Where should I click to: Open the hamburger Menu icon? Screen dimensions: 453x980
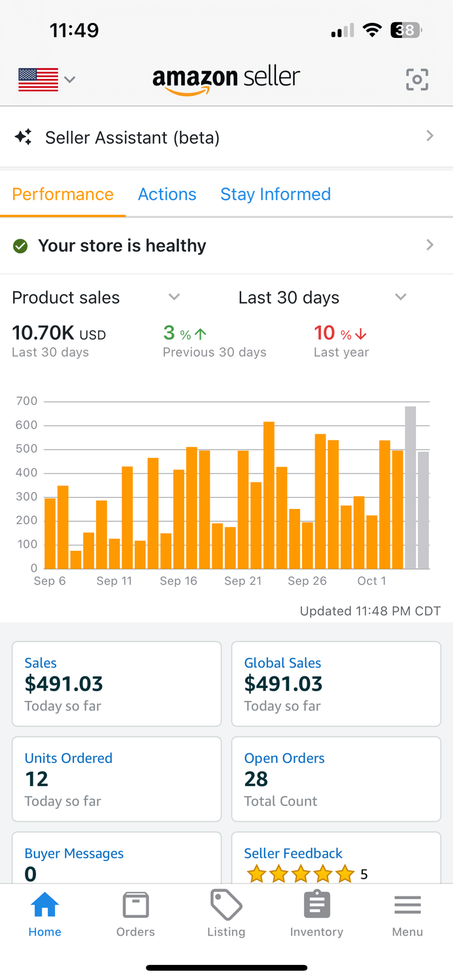pyautogui.click(x=407, y=906)
